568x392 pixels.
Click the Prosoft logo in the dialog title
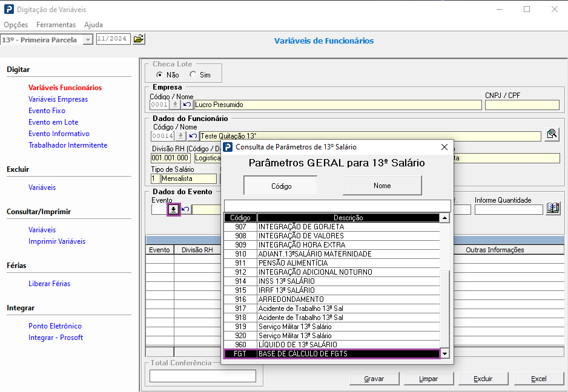pyautogui.click(x=228, y=147)
